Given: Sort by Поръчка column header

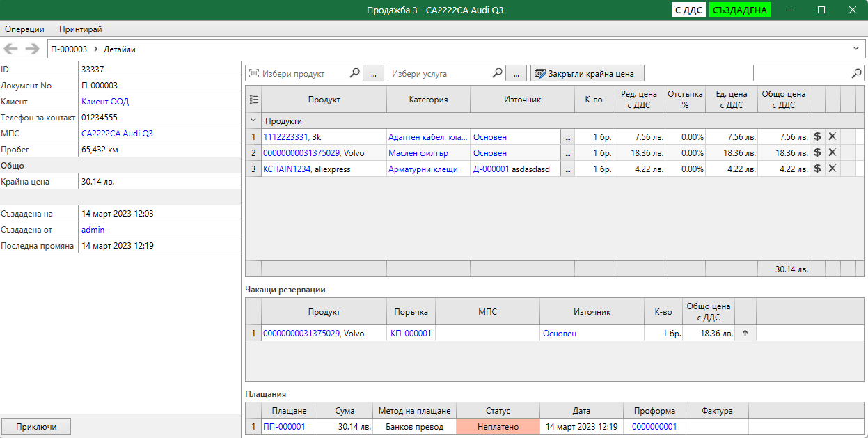Looking at the screenshot, I should (411, 312).
